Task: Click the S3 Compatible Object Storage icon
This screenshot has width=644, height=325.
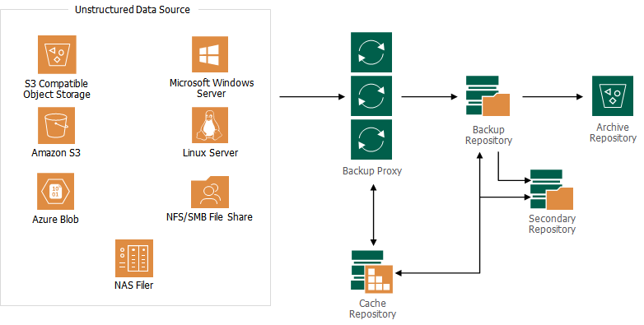Action: (57, 54)
